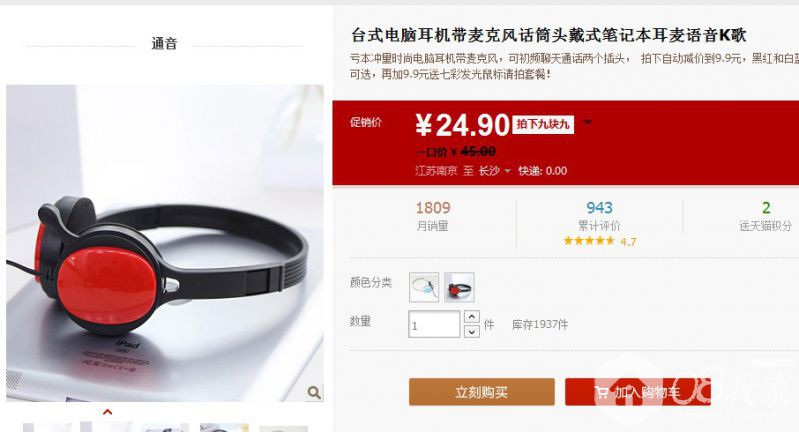Open the 943 cumulative reviews link

click(599, 208)
